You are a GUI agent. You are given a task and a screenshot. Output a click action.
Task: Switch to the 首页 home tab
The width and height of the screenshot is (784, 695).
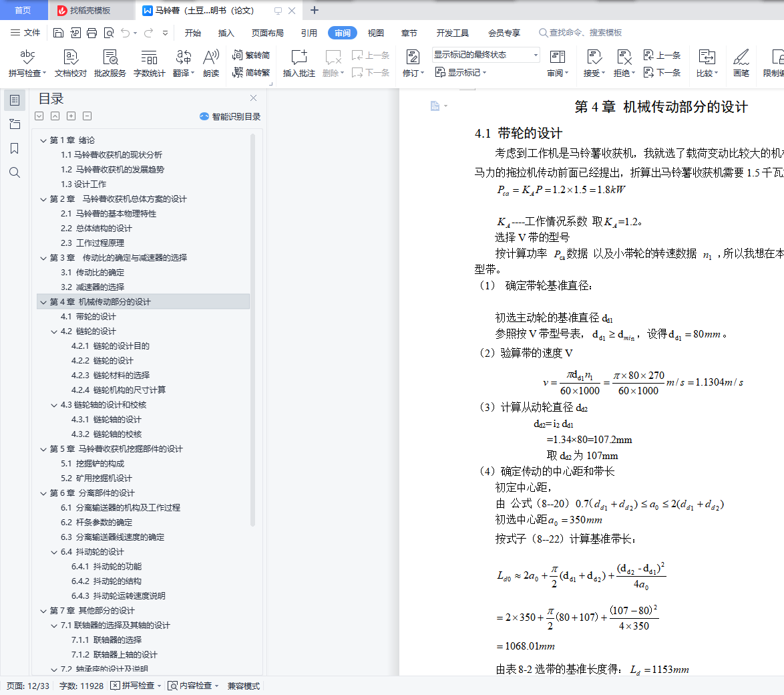point(23,10)
